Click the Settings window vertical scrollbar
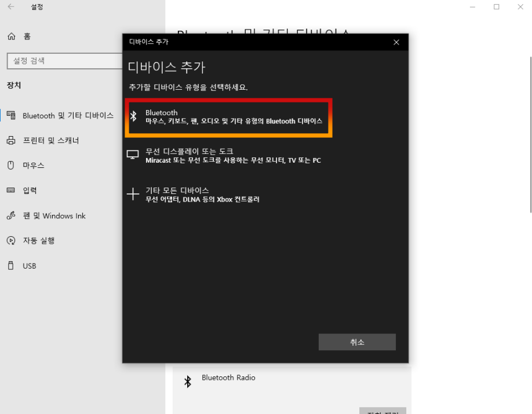 [x=530, y=135]
